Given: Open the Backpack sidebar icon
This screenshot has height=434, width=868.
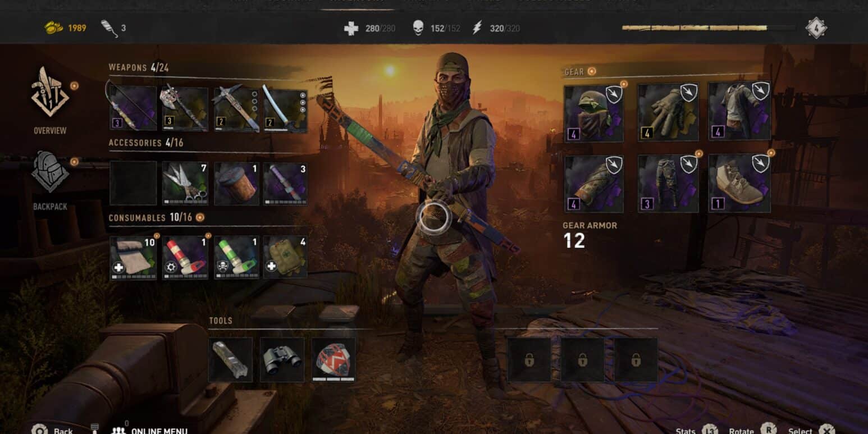Looking at the screenshot, I should pos(50,172).
